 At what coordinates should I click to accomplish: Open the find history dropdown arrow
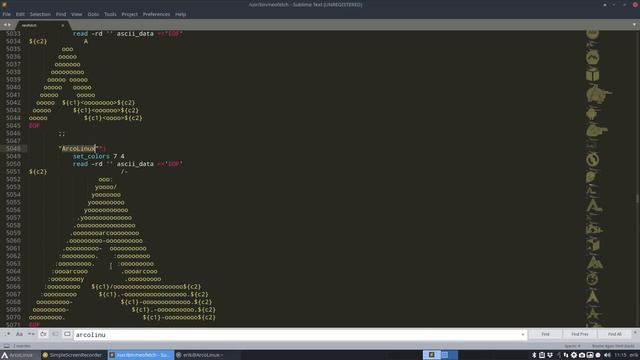(x=522, y=335)
